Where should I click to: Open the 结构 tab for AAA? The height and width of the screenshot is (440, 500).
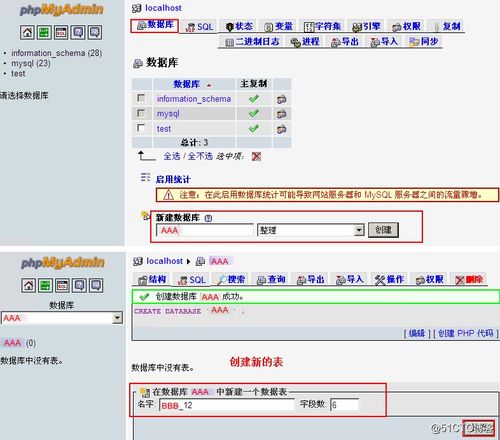click(152, 279)
